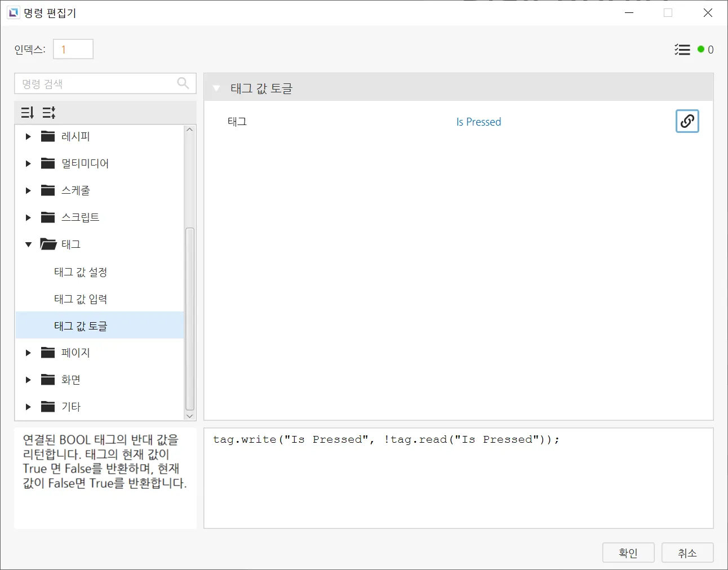Click the 스크립트 folder icon

coord(48,217)
